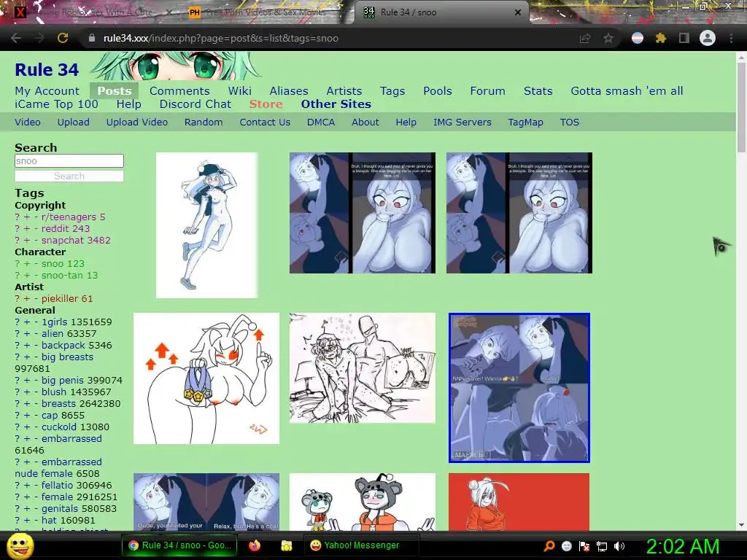This screenshot has height=560, width=747.
Task: View site info via the padlock icon
Action: pos(92,38)
